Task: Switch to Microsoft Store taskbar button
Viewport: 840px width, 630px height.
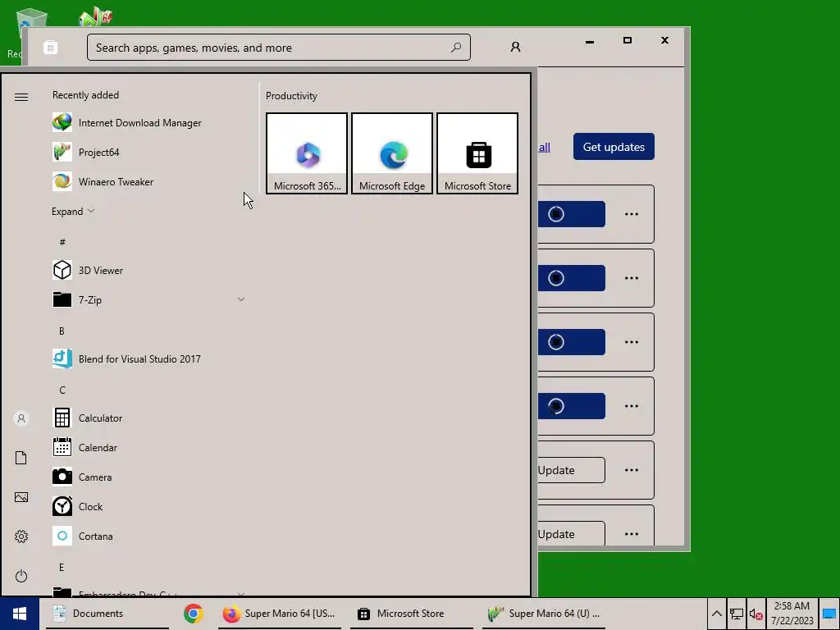Action: pos(412,614)
